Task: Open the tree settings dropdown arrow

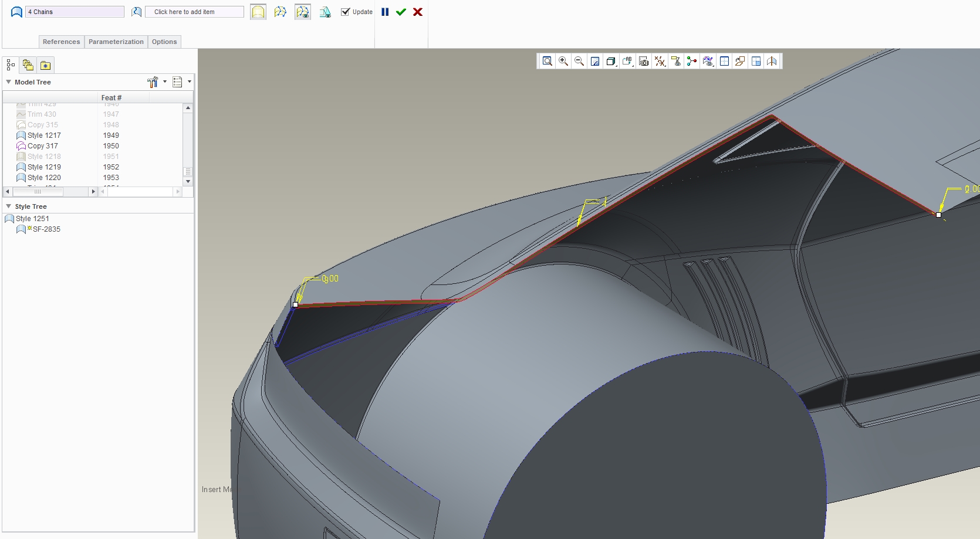Action: click(x=165, y=82)
